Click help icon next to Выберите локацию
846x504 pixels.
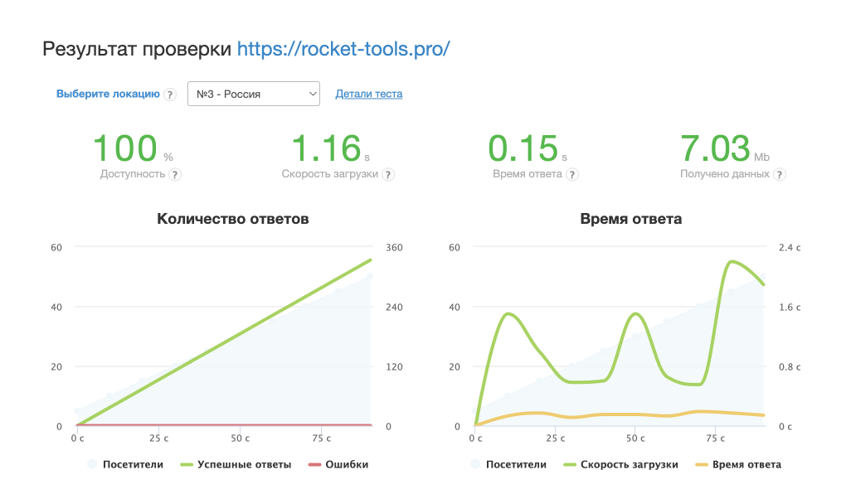pos(170,94)
